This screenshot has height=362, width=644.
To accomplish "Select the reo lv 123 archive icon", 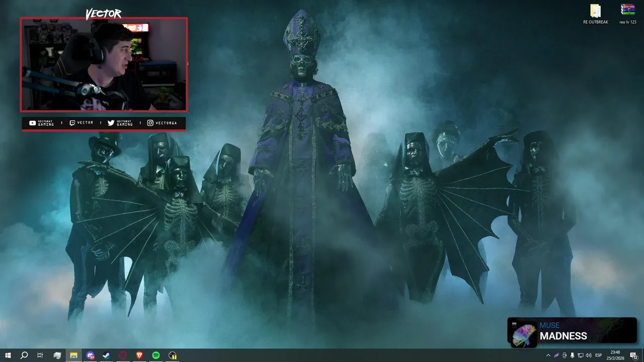I will point(628,14).
